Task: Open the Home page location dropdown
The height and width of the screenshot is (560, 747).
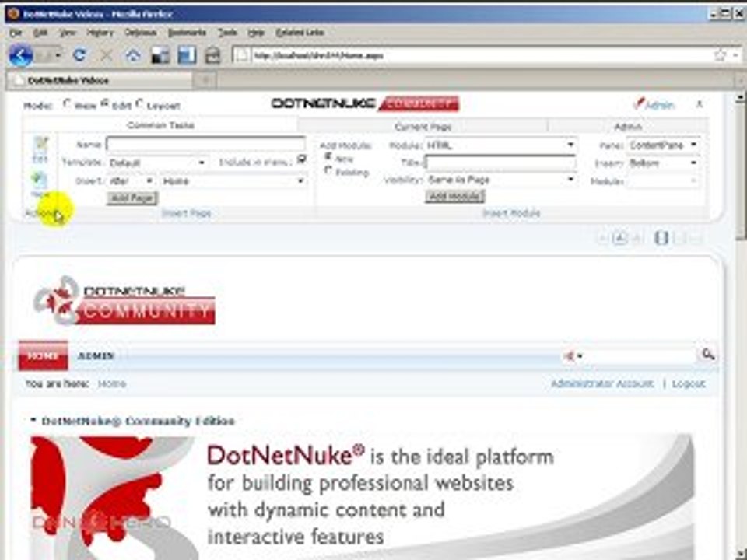Action: click(233, 181)
